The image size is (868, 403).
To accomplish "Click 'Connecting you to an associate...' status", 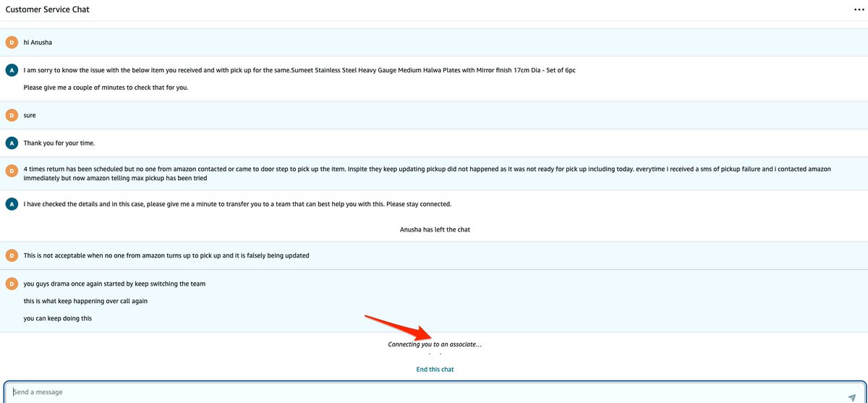I will point(435,344).
